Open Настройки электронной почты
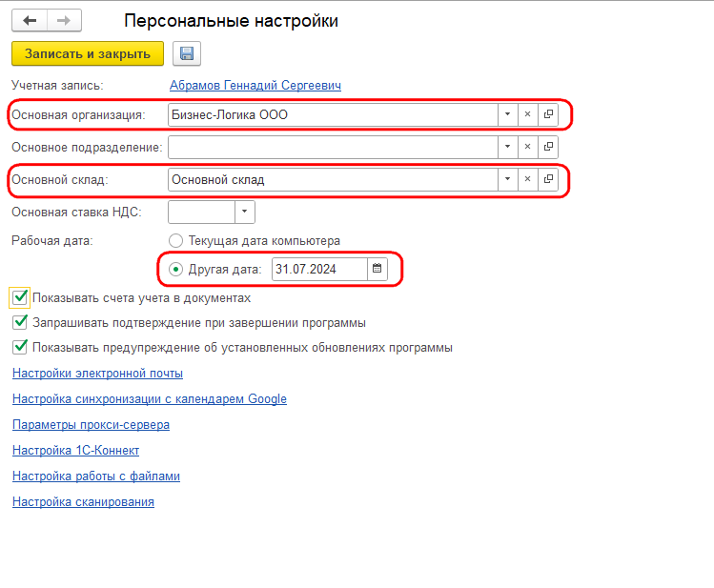The image size is (714, 588). 97,374
